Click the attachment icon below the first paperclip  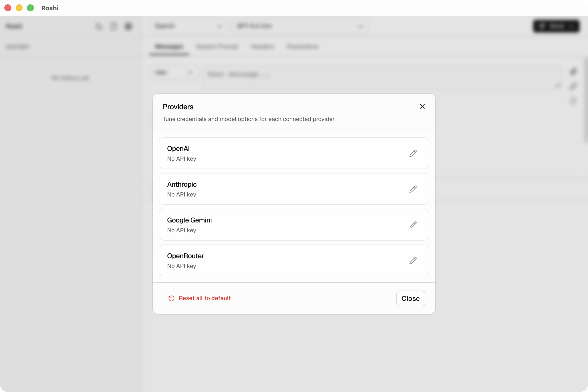tap(573, 86)
